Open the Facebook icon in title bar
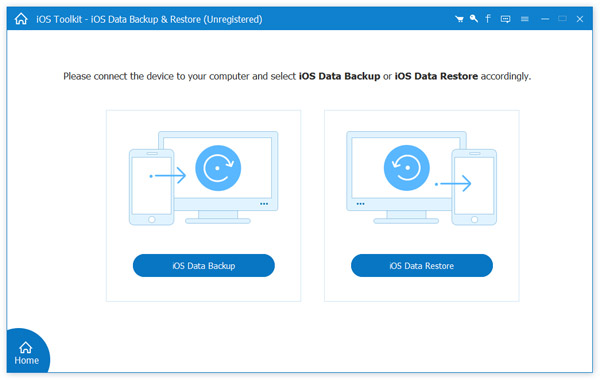This screenshot has height=380, width=600. [x=488, y=18]
